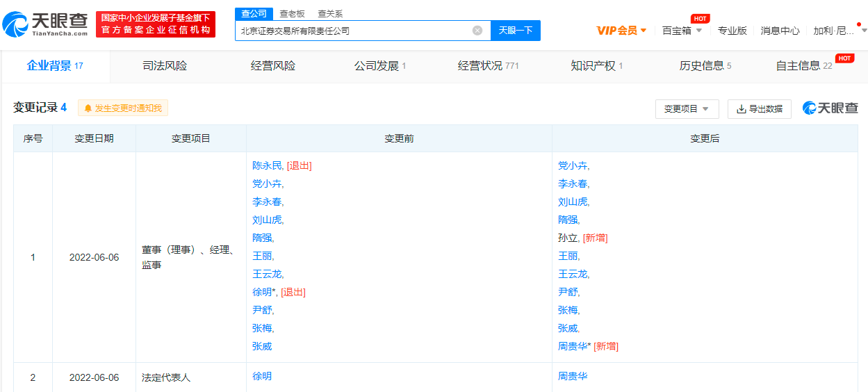Viewport: 868px width, 392px height.
Task: Open 刘山虎 in the 变更前 column
Action: (267, 220)
